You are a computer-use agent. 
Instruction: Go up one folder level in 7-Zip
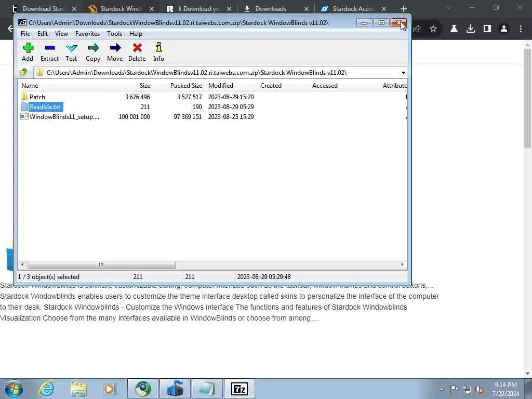pyautogui.click(x=24, y=72)
